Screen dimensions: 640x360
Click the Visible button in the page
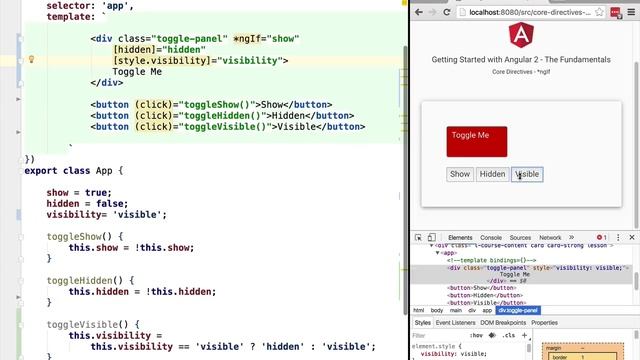click(527, 174)
